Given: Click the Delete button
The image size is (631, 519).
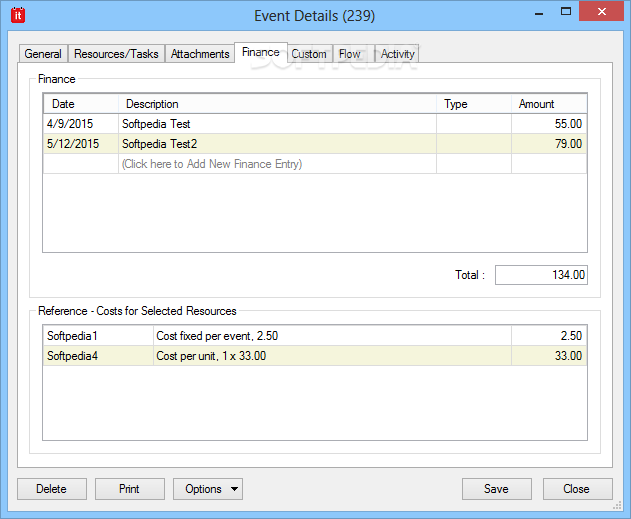Looking at the screenshot, I should point(52,489).
